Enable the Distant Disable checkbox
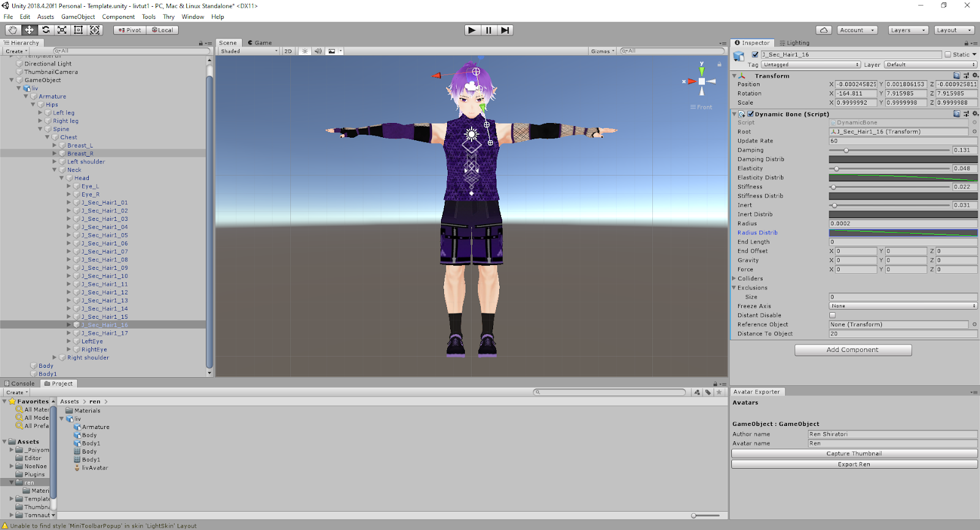Viewport: 980px width, 530px height. tap(832, 315)
